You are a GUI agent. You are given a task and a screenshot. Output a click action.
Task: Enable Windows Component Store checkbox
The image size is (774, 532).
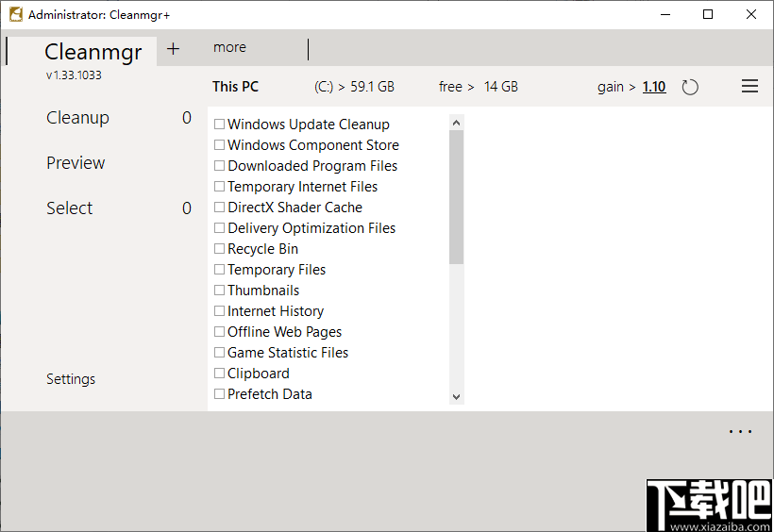tap(219, 144)
